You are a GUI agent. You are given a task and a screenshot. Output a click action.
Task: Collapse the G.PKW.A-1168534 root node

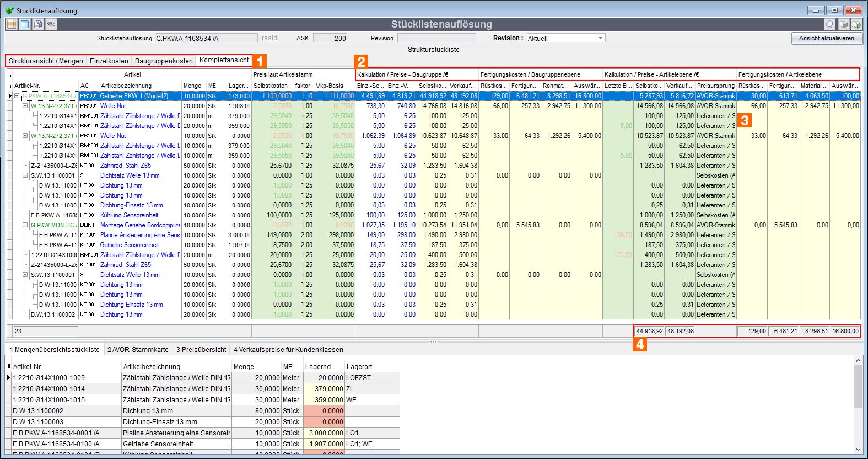(17, 96)
